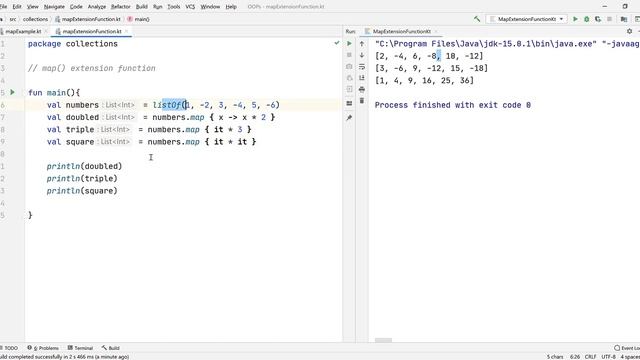Open the TODO tool window
Viewport: 640px width, 360px height.
point(10,348)
